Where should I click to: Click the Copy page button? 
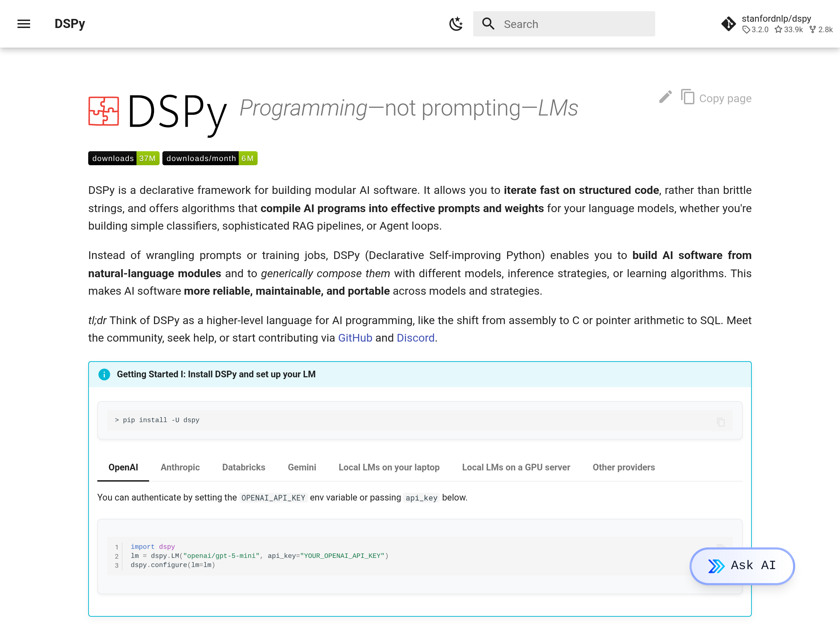tap(716, 98)
